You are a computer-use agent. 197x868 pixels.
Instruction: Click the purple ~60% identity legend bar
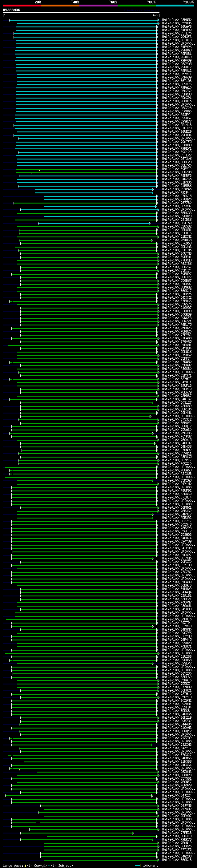(x=98, y=6)
